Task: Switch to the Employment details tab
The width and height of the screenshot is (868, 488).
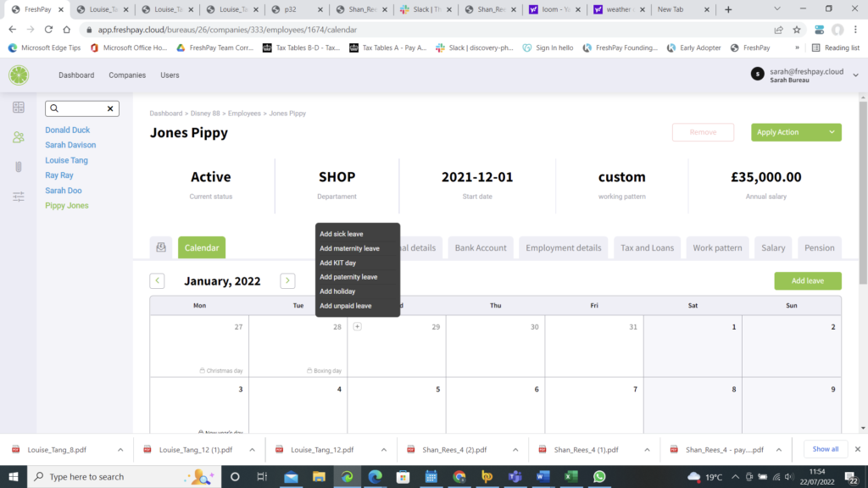Action: click(x=563, y=247)
